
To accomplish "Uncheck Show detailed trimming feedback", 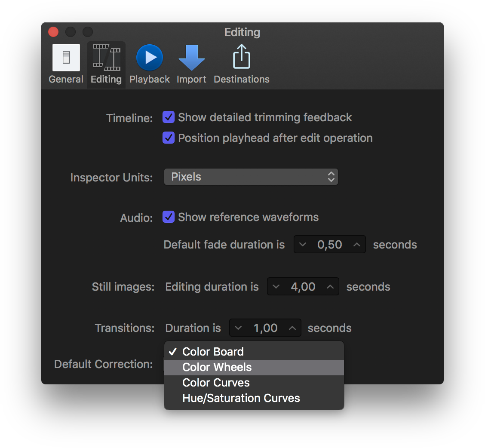I will pos(169,117).
